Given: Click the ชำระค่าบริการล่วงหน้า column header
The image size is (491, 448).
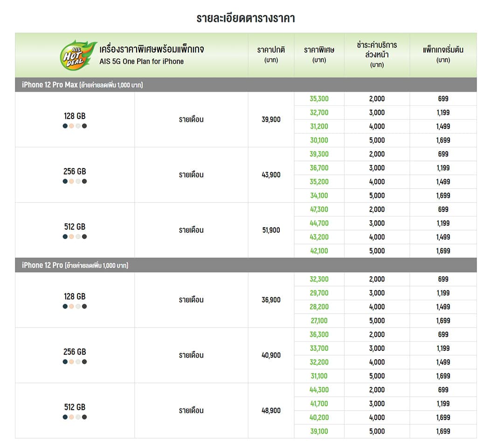Looking at the screenshot, I should pyautogui.click(x=377, y=55).
